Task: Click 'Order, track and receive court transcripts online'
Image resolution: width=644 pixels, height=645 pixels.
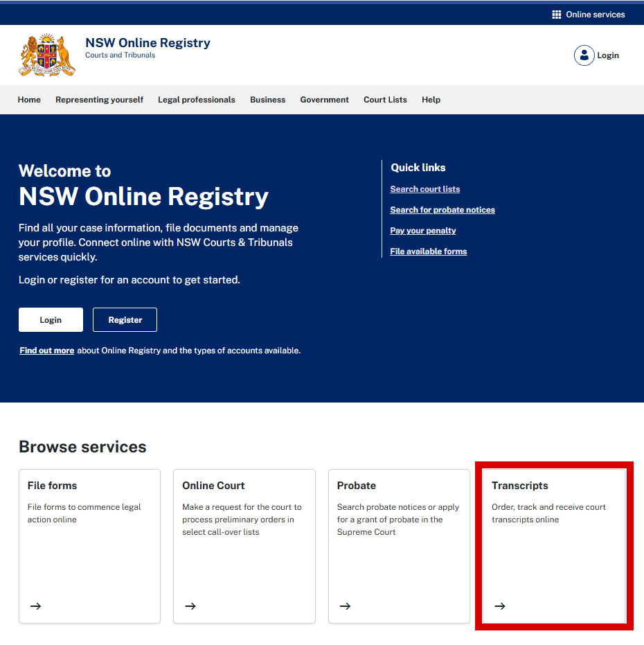Action: tap(548, 513)
